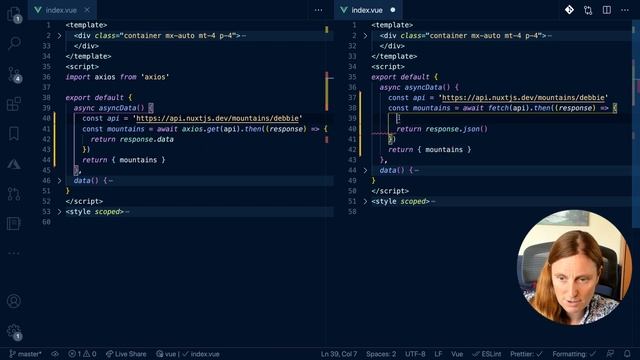Open the Extensions view
Image resolution: width=640 pixels, height=360 pixels.
pos(14,104)
